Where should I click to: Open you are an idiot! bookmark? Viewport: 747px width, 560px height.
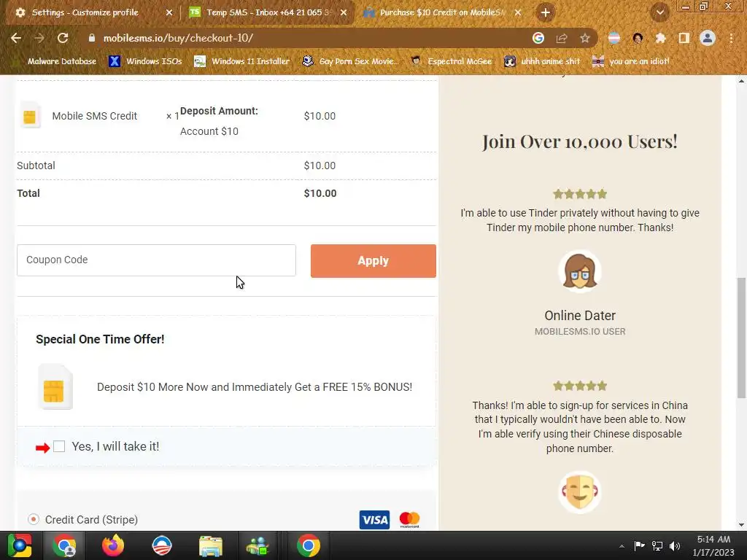[x=631, y=61]
